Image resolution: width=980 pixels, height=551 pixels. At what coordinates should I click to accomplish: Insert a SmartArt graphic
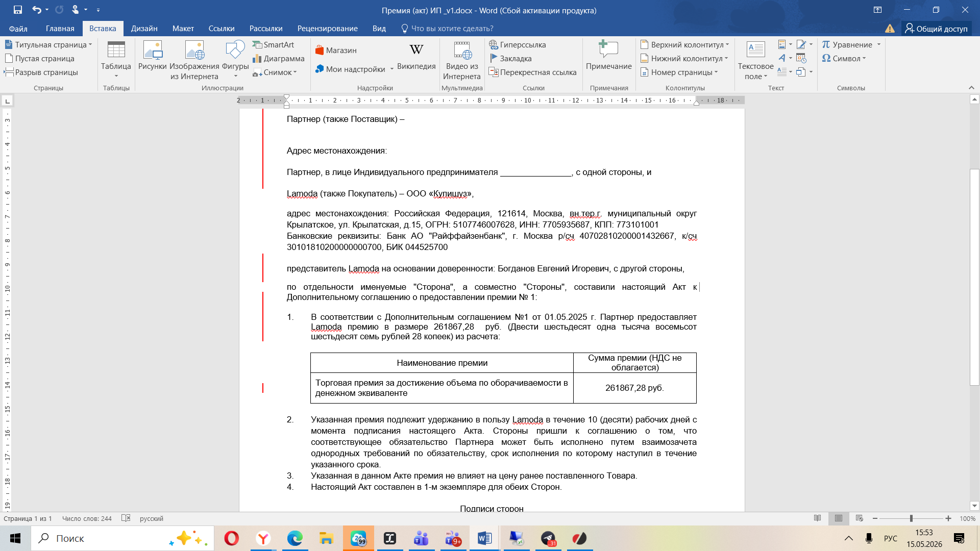pos(274,45)
